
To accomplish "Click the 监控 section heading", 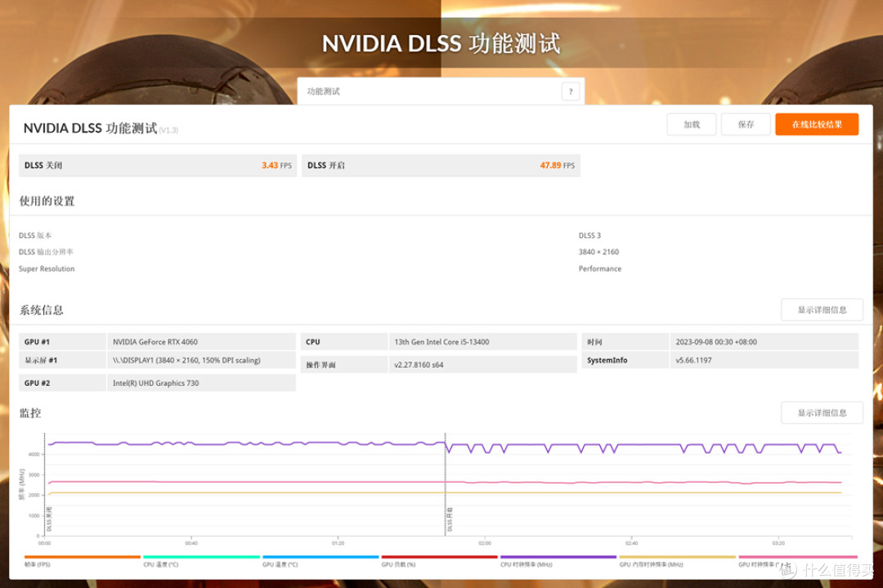I will pos(30,413).
